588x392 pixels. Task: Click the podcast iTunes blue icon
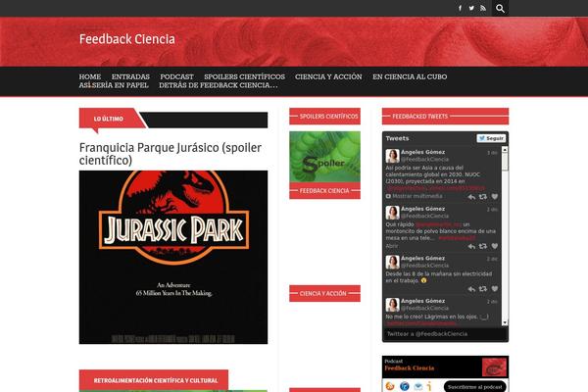click(404, 386)
